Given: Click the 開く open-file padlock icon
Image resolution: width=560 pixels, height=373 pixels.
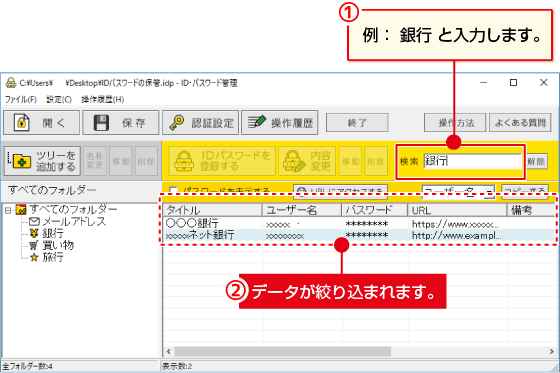Looking at the screenshot, I should coord(21,122).
